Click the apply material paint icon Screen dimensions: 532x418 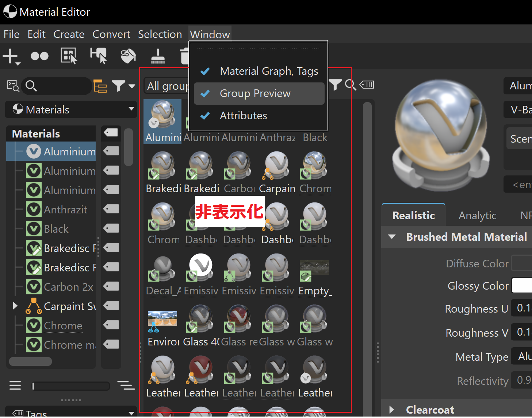point(128,56)
